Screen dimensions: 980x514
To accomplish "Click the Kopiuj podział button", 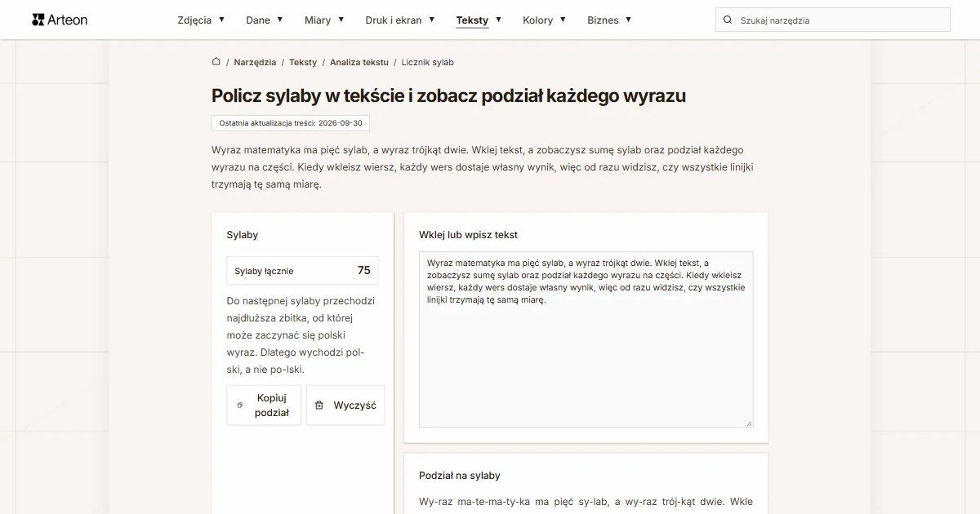I will pyautogui.click(x=264, y=405).
